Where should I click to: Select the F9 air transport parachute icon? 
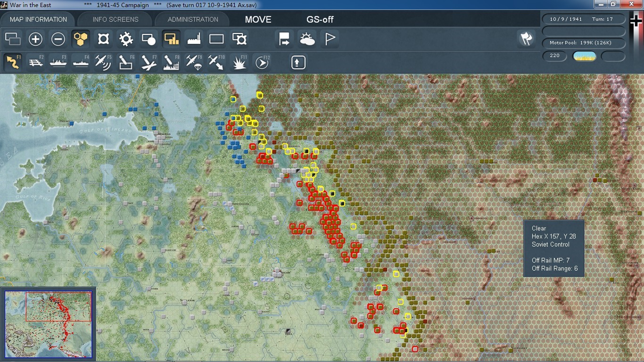[194, 62]
